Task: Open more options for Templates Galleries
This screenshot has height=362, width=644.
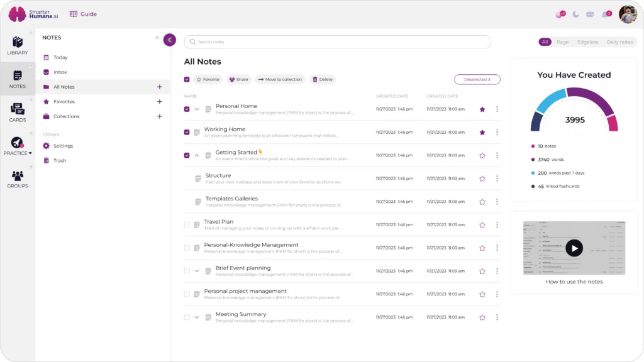Action: coord(497,202)
